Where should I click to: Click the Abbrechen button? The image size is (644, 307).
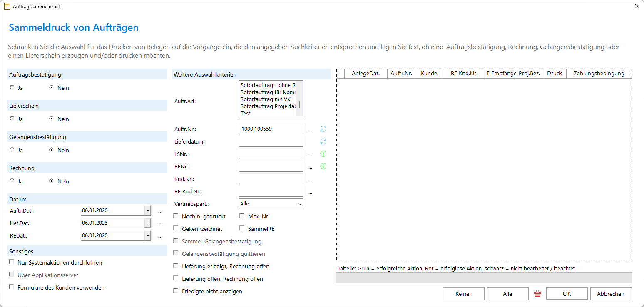point(610,294)
